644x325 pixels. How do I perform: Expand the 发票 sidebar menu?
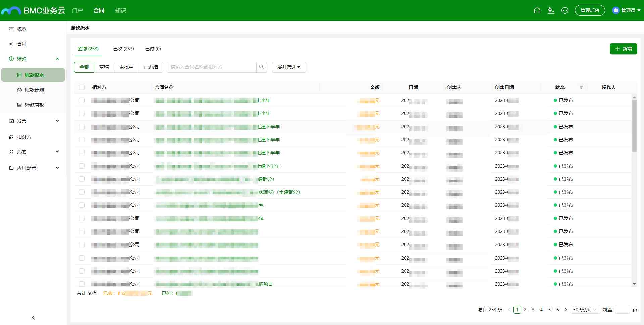[x=34, y=121]
